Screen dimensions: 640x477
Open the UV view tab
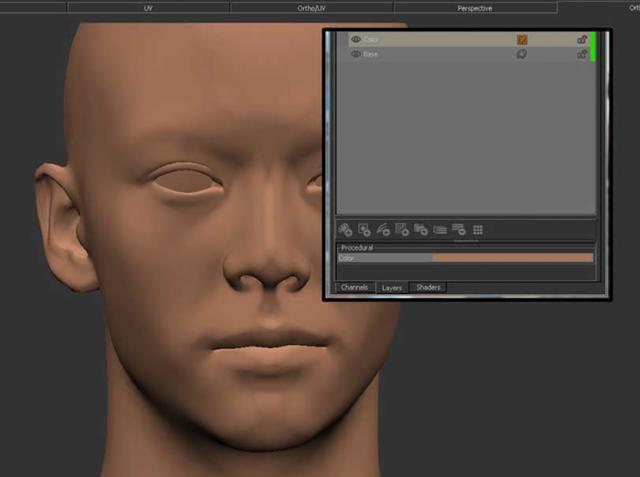(148, 8)
